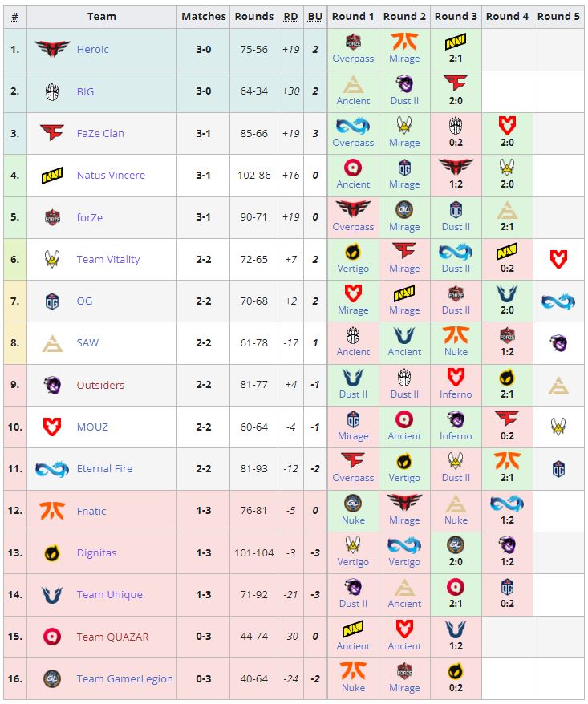This screenshot has width=588, height=704.
Task: Click the Fnatic logo in row 12
Action: click(x=52, y=511)
